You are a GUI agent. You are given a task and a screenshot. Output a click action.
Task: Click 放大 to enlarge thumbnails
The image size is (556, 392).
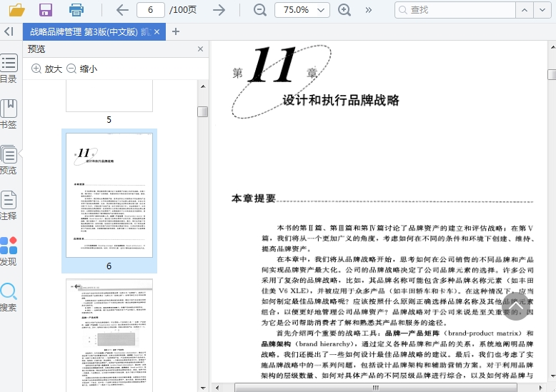pos(46,69)
